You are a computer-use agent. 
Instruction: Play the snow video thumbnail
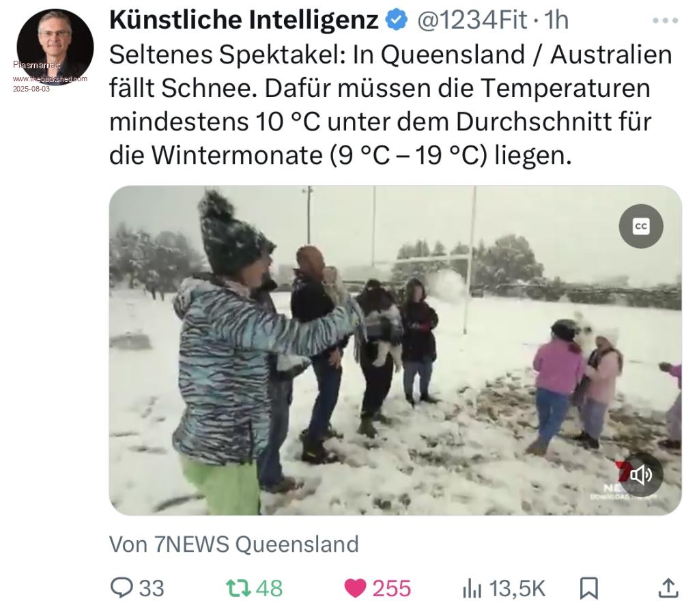395,350
